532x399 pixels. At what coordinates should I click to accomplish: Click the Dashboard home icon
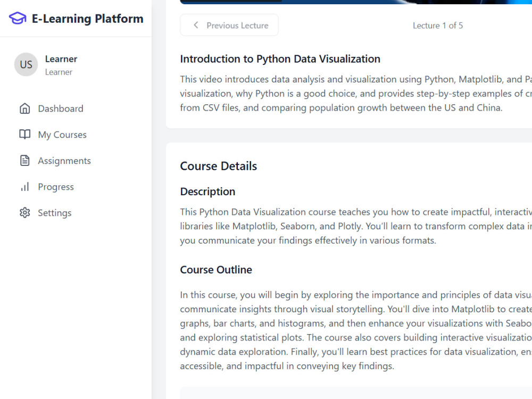point(25,109)
